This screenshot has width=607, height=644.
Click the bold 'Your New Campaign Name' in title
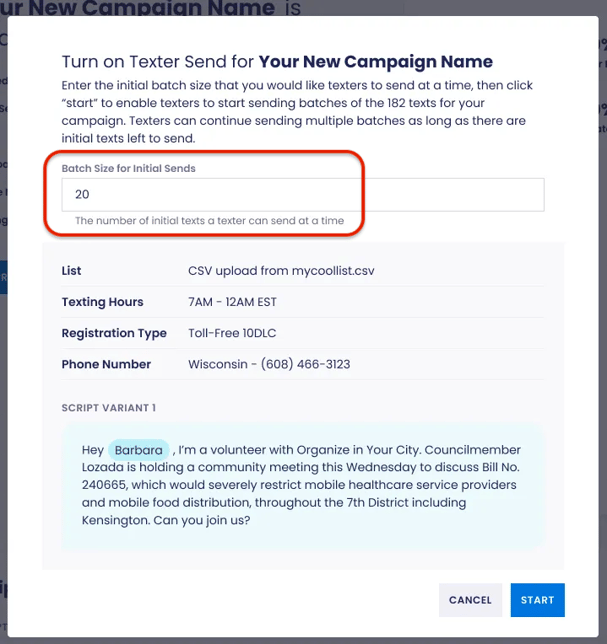pos(375,62)
